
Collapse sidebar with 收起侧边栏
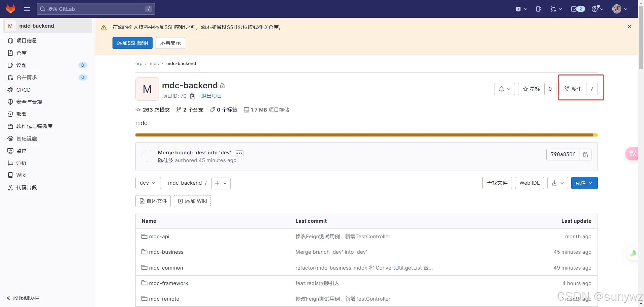(23, 298)
